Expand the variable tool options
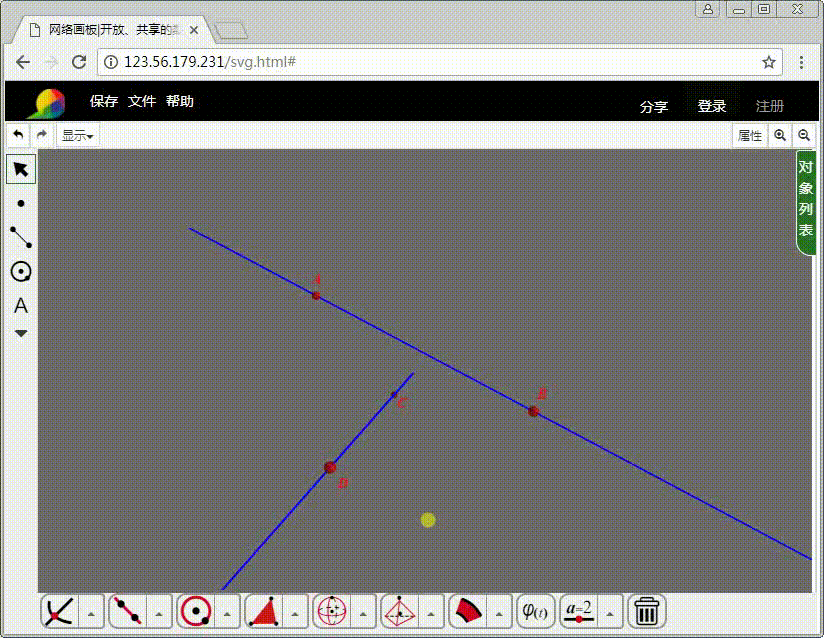Screen dimensions: 824x638 610,613
